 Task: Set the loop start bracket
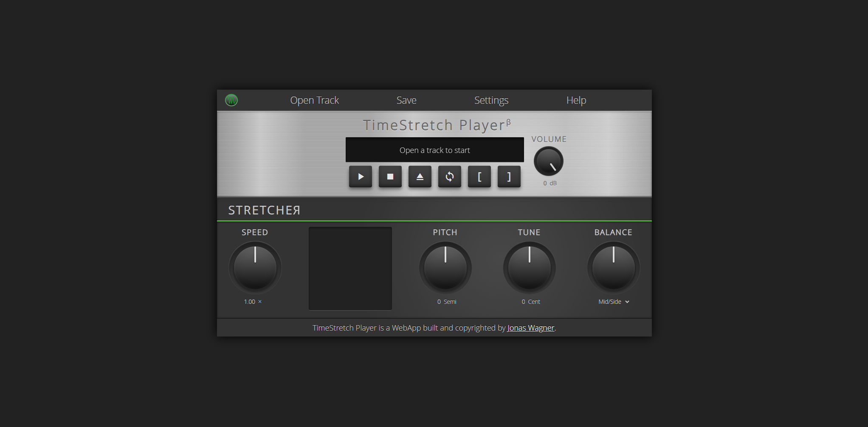coord(479,176)
